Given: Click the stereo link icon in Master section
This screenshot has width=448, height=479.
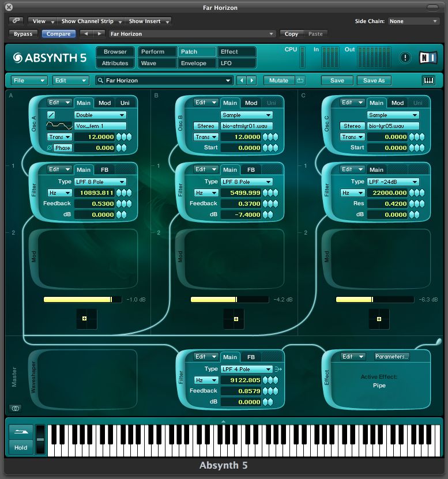Looking at the screenshot, I should 16,408.
